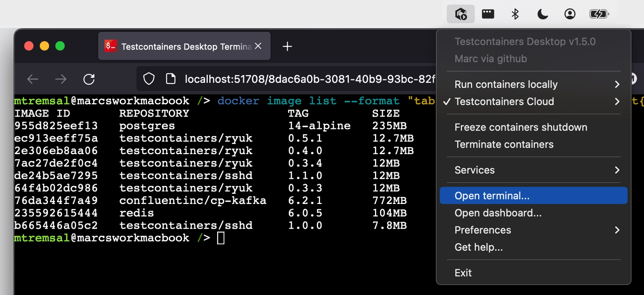Image resolution: width=644 pixels, height=295 pixels.
Task: Select Open dashboard... menu entry
Action: point(498,213)
